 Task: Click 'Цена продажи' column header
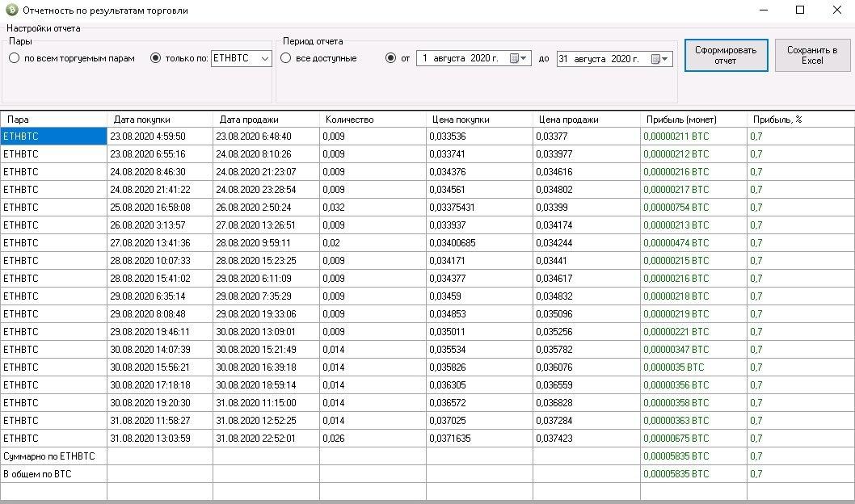pos(587,120)
